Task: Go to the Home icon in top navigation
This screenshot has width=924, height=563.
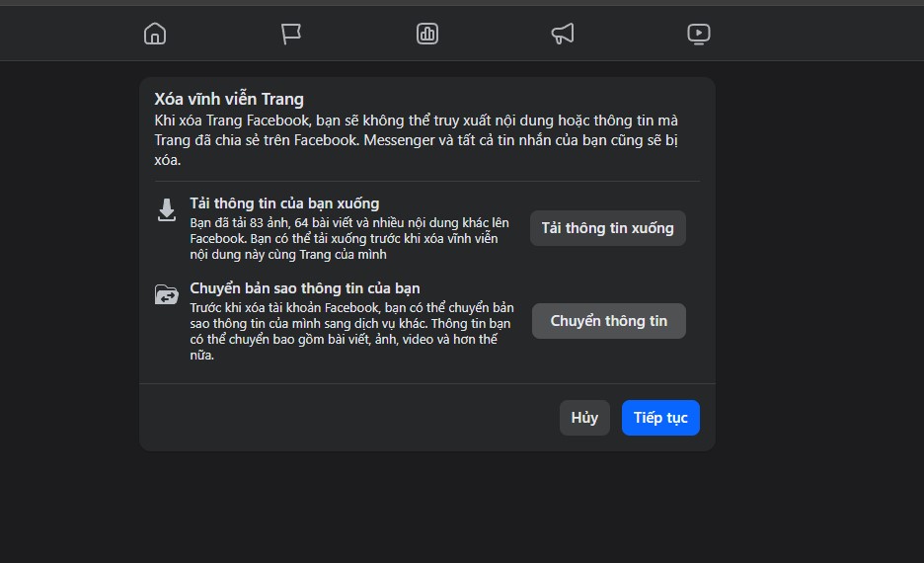Action: [155, 34]
